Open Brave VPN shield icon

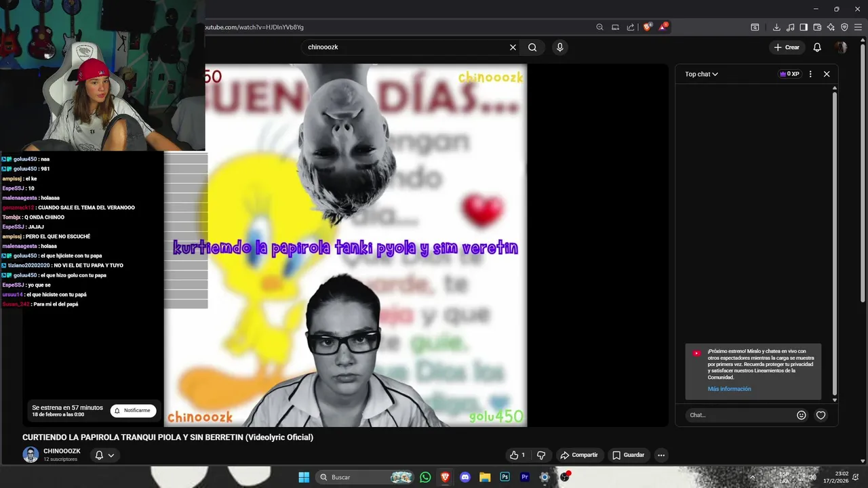point(844,27)
